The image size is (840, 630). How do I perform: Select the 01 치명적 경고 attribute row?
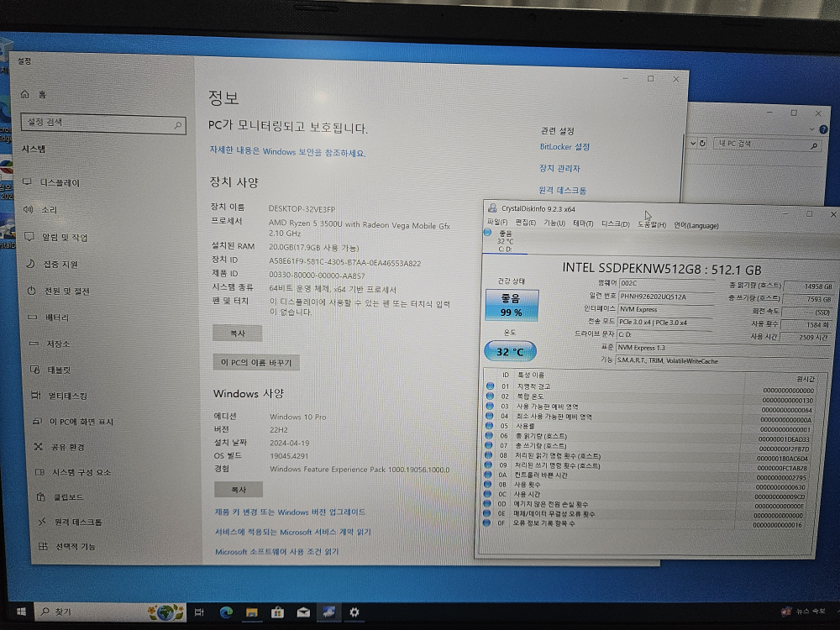pos(651,386)
